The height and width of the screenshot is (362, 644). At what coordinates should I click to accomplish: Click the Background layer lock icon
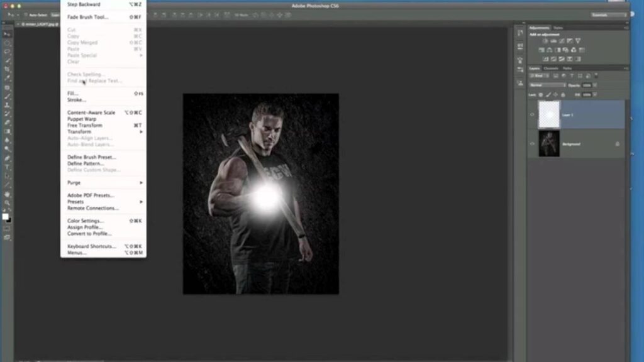coord(617,144)
